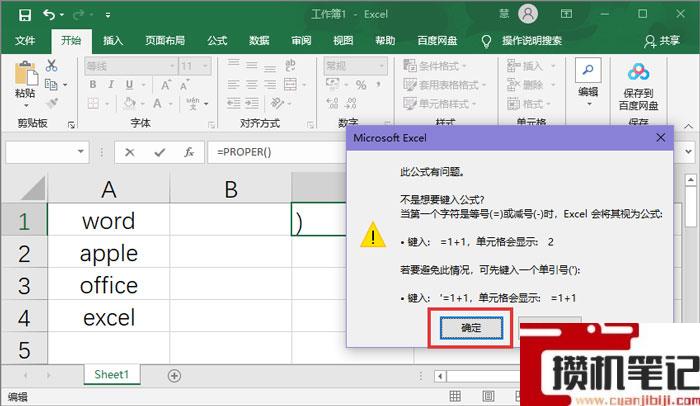Open the font name dropdown
The image size is (700, 406).
coord(172,67)
